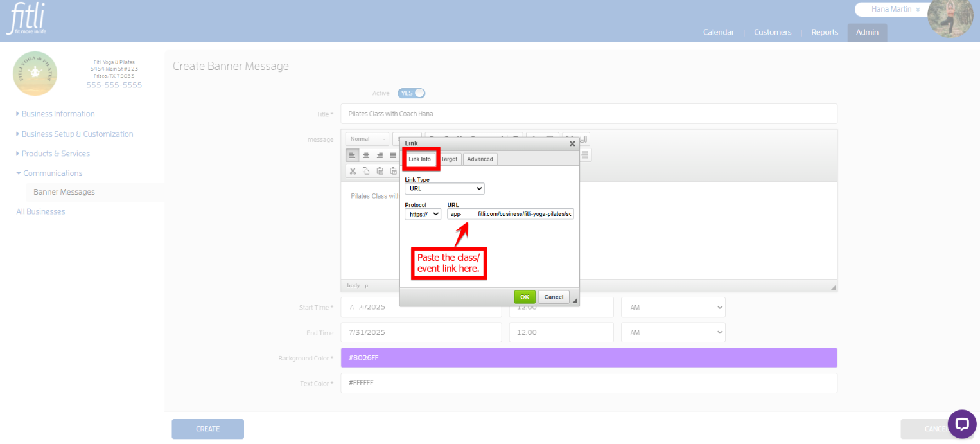Screen dimensions: 980x444
Task: Open the Reports menu
Action: pos(825,32)
